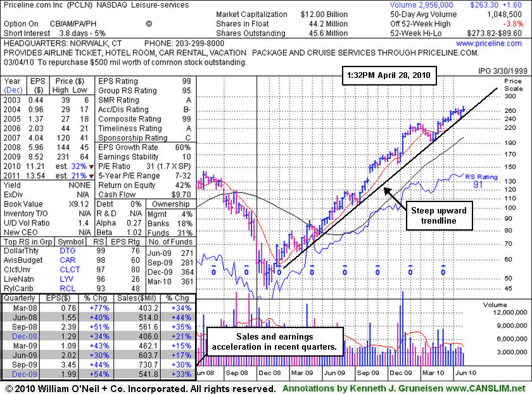Click the 2009 annual EPS 8.52 row
The height and width of the screenshot is (394, 532).
tap(46, 157)
